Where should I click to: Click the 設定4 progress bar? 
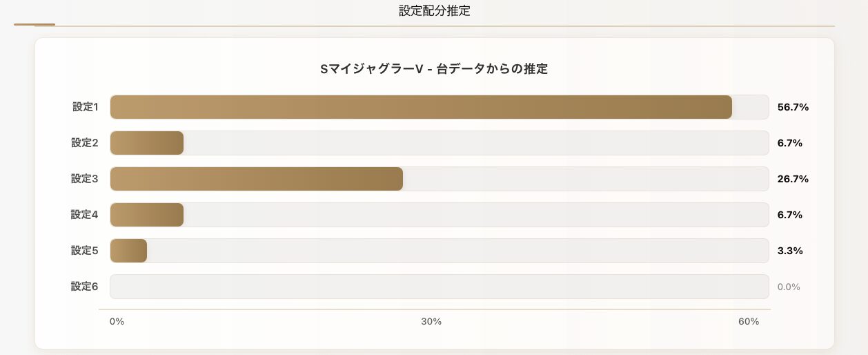(147, 215)
